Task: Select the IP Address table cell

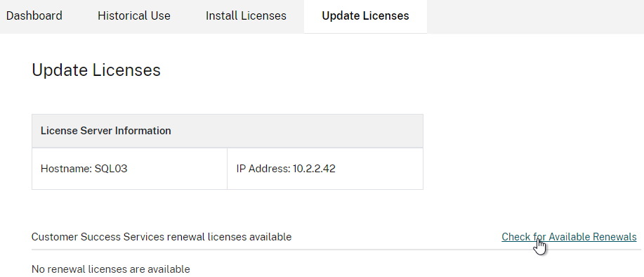Action: pyautogui.click(x=325, y=169)
